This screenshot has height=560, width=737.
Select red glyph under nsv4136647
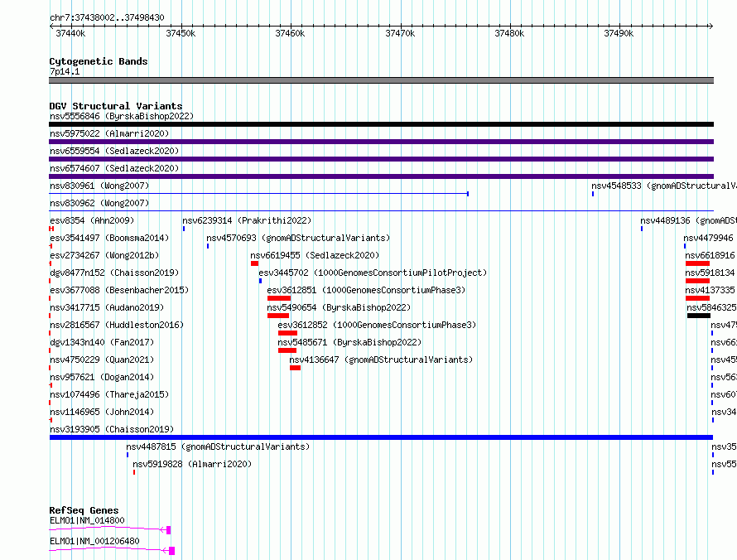(295, 368)
